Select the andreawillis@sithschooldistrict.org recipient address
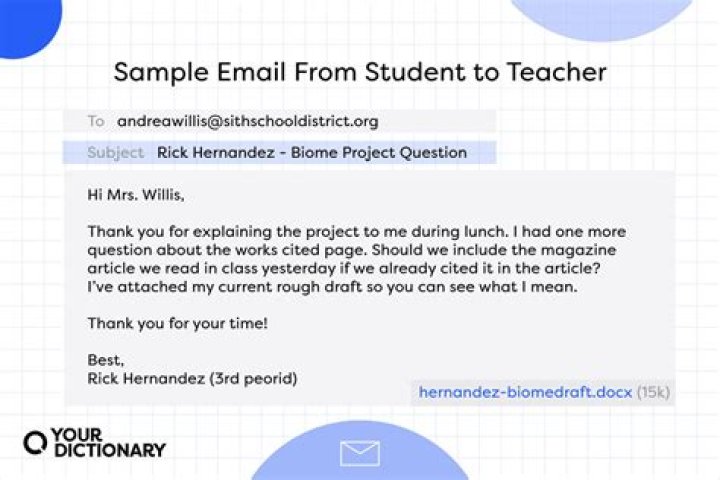The height and width of the screenshot is (480, 720). coord(248,121)
